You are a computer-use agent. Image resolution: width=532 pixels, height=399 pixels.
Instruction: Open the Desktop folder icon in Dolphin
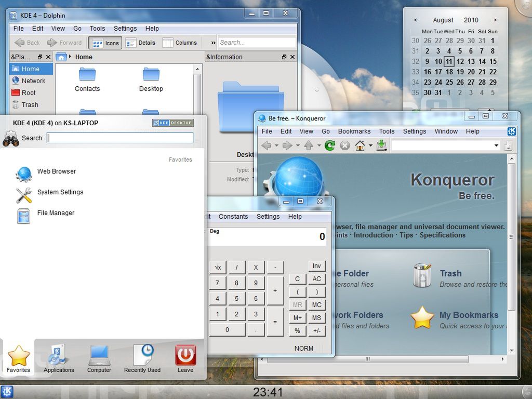(151, 80)
